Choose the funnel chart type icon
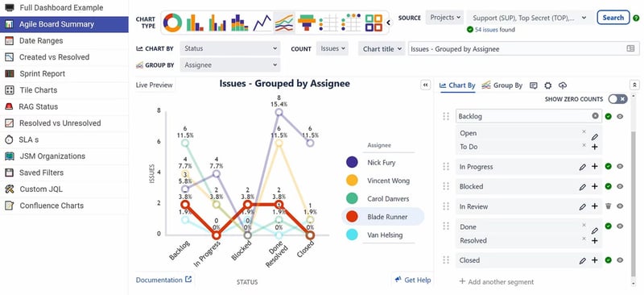Image resolution: width=644 pixels, height=295 pixels. 307,23
